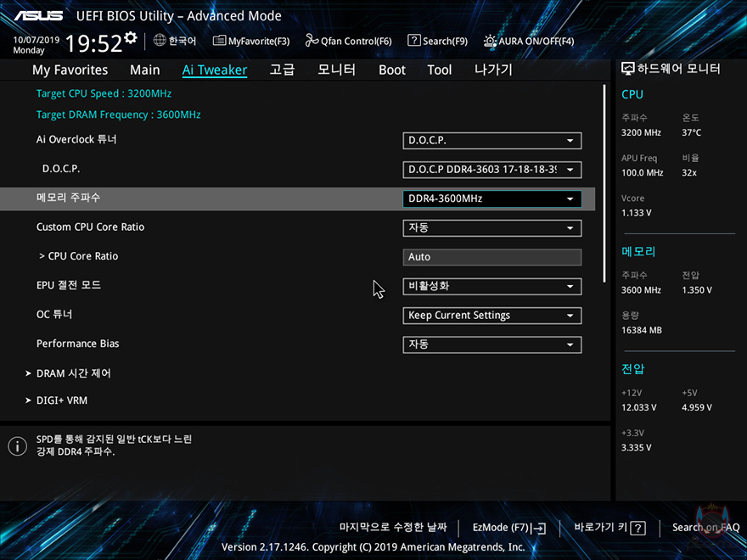
Task: Select the Ai Tweaker tab
Action: (215, 70)
